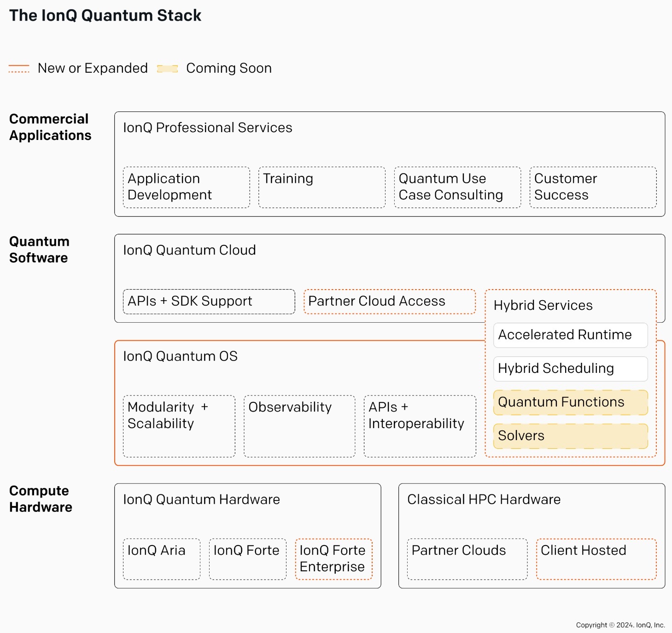Click the IonQ Forte Enterprise box
Screen dimensions: 672x633
[334, 559]
